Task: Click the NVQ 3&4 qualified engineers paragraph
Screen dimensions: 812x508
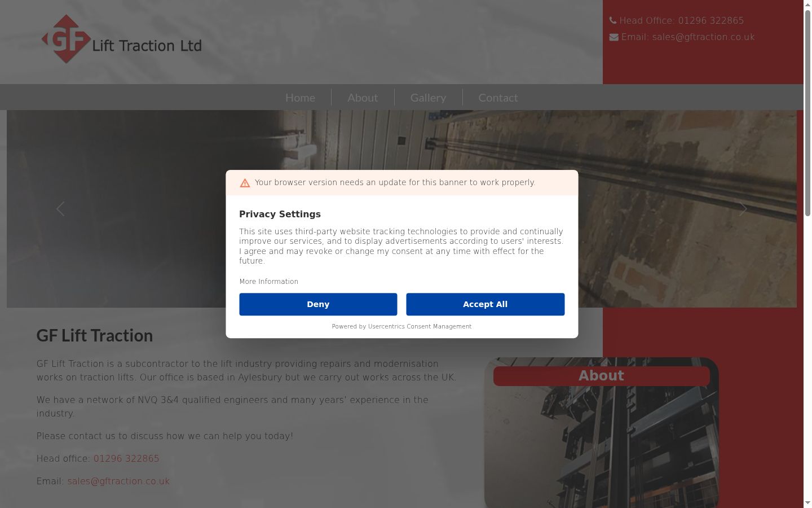Action: [232, 406]
